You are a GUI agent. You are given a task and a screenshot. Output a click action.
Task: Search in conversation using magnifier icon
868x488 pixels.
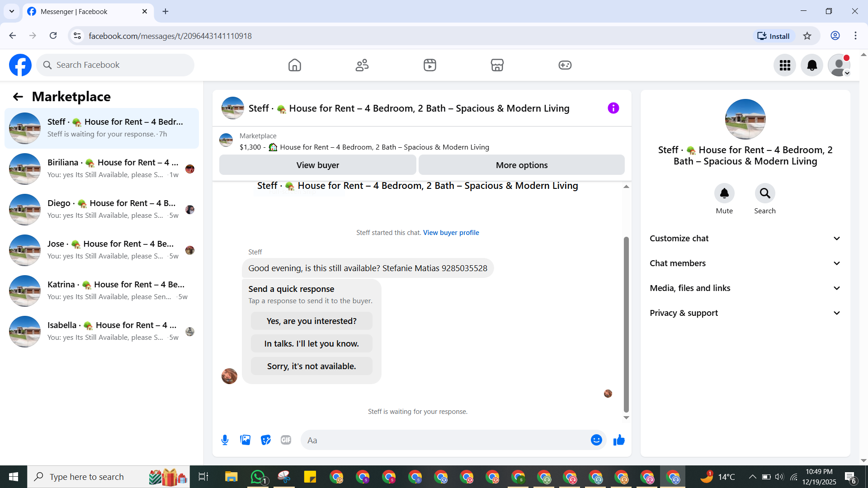[764, 193]
